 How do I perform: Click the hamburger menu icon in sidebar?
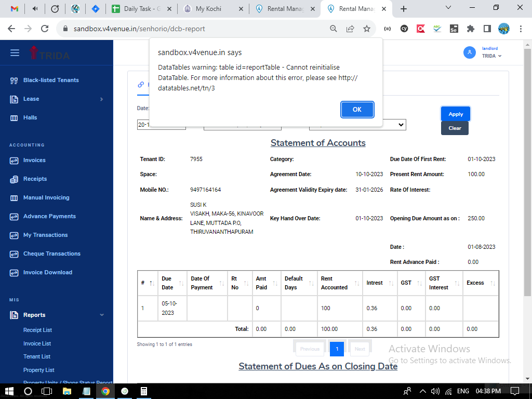pos(15,53)
